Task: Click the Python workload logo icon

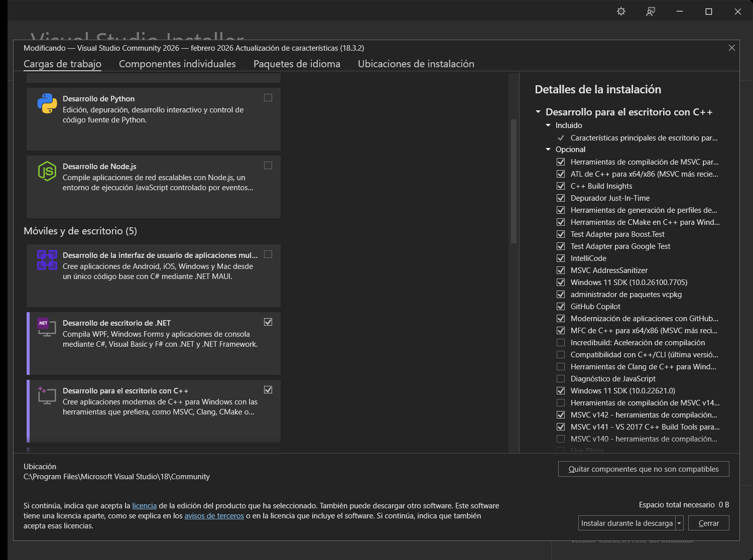Action: click(x=47, y=103)
